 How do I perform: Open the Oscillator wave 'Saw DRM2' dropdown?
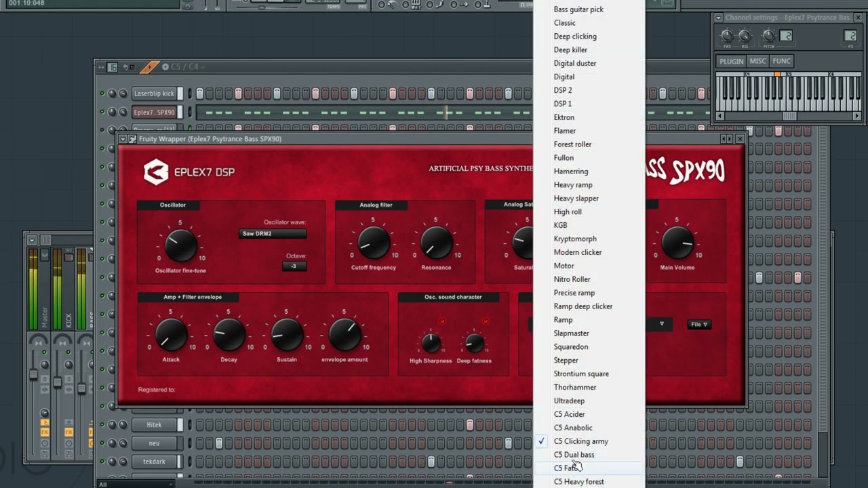click(x=273, y=234)
